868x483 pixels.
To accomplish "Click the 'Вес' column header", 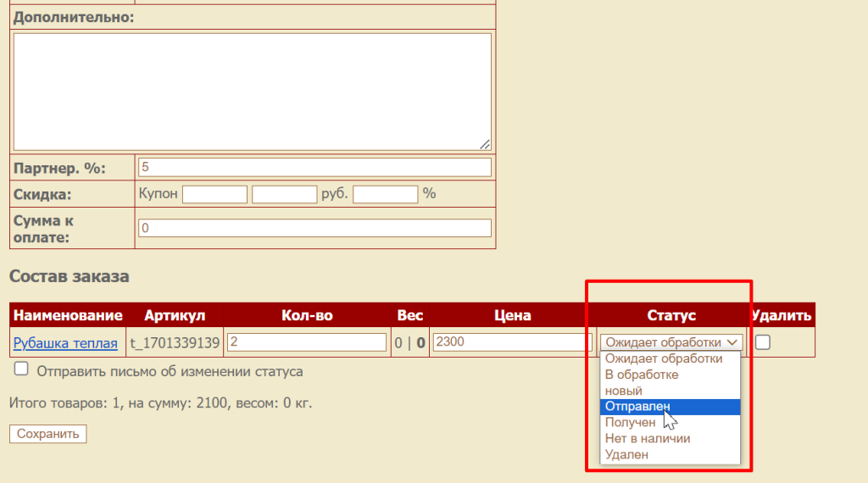I will tap(410, 315).
